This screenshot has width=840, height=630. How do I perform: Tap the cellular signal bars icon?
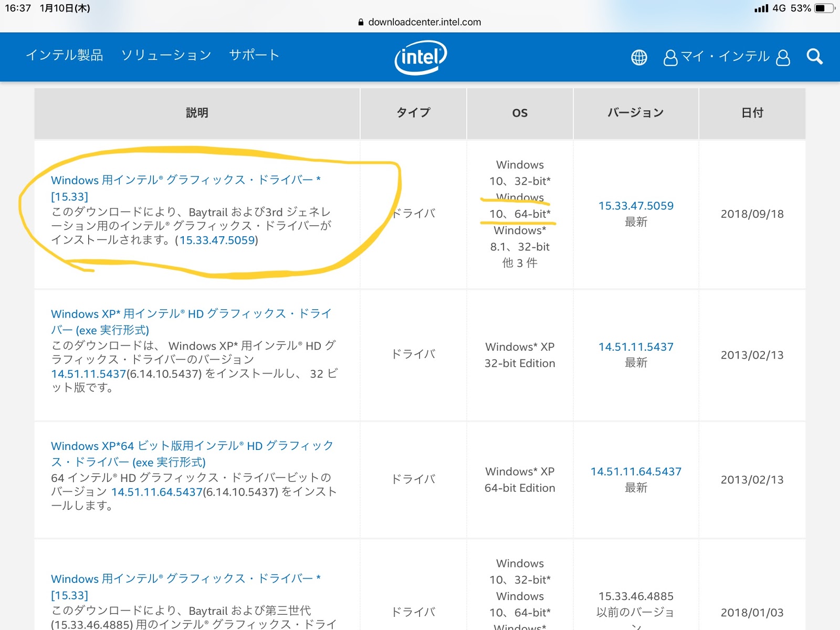(761, 8)
